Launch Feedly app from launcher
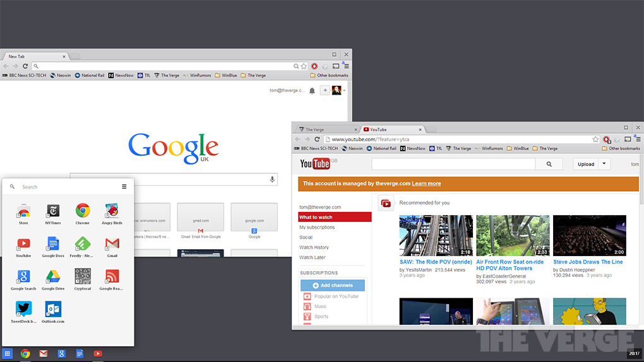Screen dimensions: 644x362 82,246
